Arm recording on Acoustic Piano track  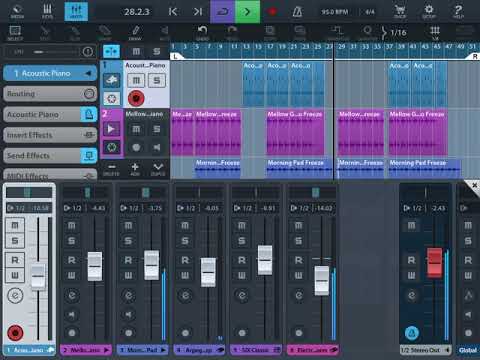point(136,98)
